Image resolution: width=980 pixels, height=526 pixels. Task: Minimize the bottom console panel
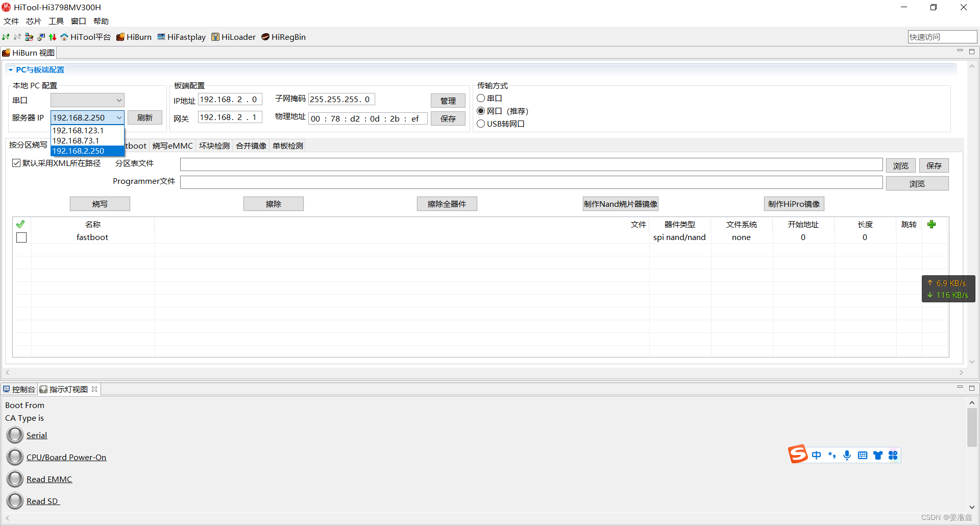960,388
